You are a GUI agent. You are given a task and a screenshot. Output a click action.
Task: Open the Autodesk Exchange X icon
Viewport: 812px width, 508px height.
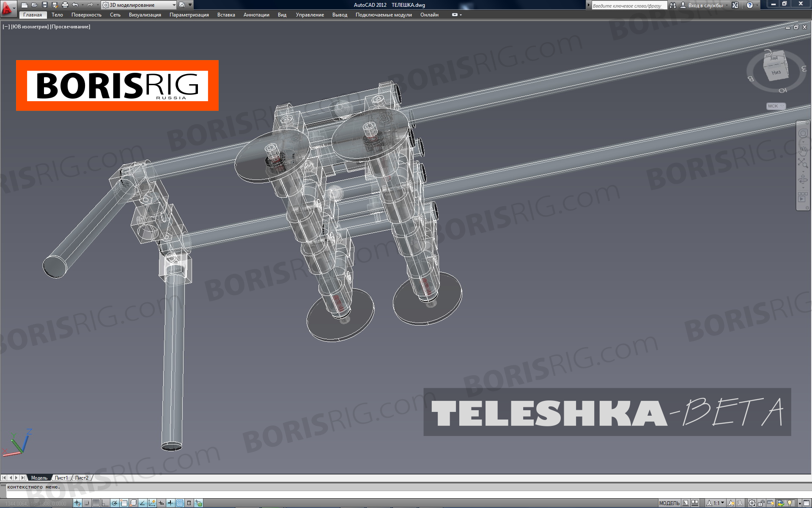coord(735,6)
